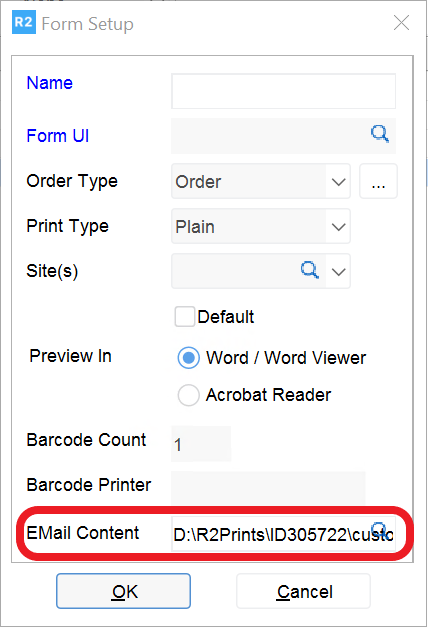The width and height of the screenshot is (428, 628).
Task: Enable the Default checkbox
Action: (x=185, y=316)
